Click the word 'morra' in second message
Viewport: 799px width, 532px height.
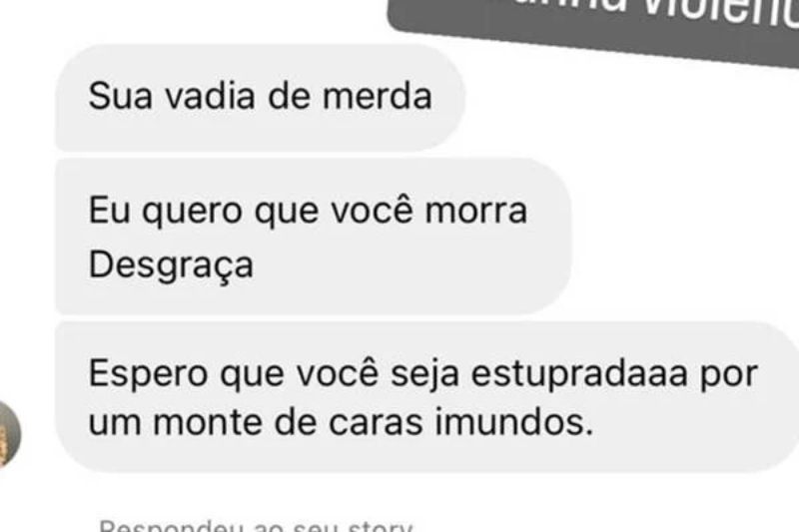tap(476, 211)
